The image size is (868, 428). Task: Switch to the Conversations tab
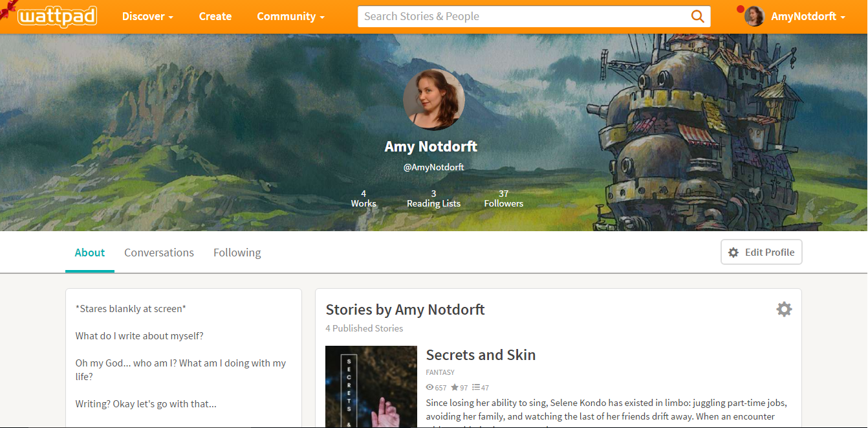(159, 252)
